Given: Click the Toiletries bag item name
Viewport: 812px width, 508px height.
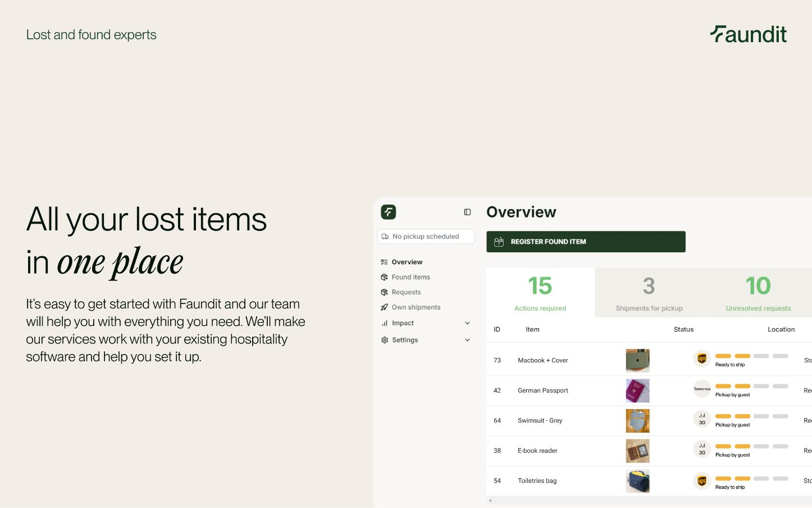Looking at the screenshot, I should click(537, 481).
